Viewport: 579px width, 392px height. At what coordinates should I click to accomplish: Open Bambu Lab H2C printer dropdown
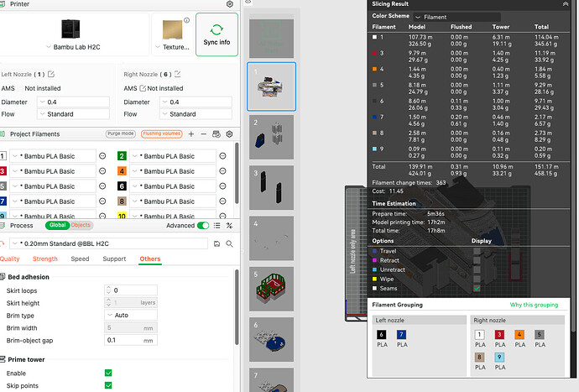point(73,47)
